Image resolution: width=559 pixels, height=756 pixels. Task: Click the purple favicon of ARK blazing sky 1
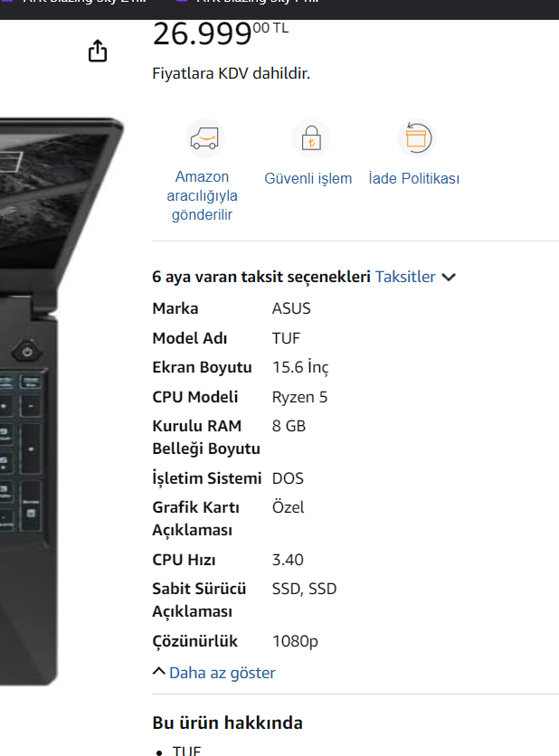[182, 2]
